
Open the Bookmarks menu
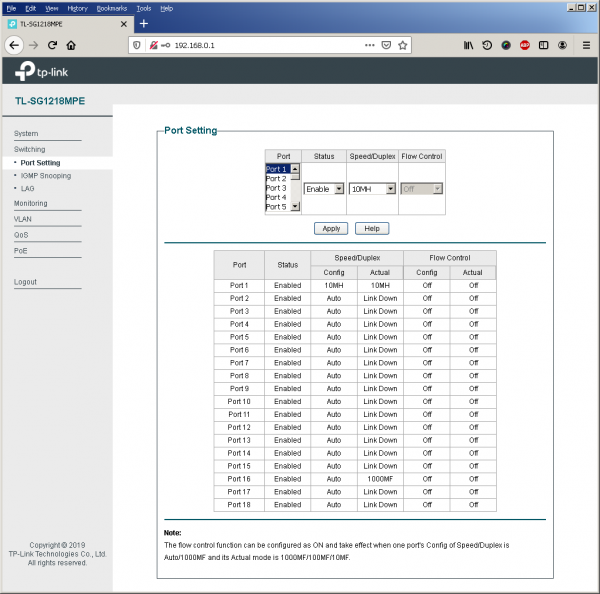click(112, 8)
